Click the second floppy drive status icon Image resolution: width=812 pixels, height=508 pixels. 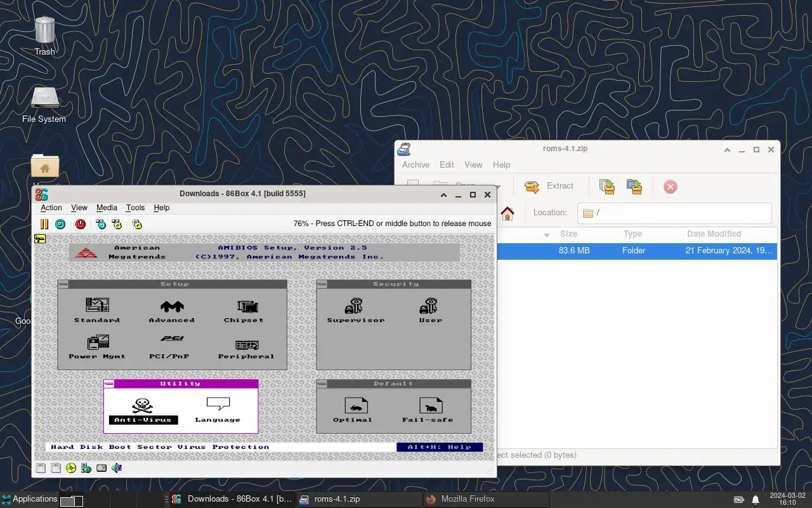pyautogui.click(x=56, y=468)
